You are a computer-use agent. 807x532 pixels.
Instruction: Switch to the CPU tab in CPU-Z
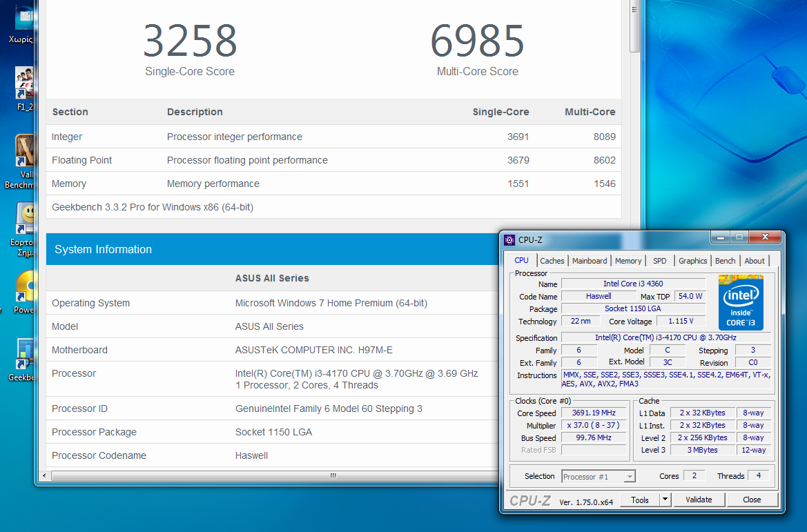[x=521, y=260]
